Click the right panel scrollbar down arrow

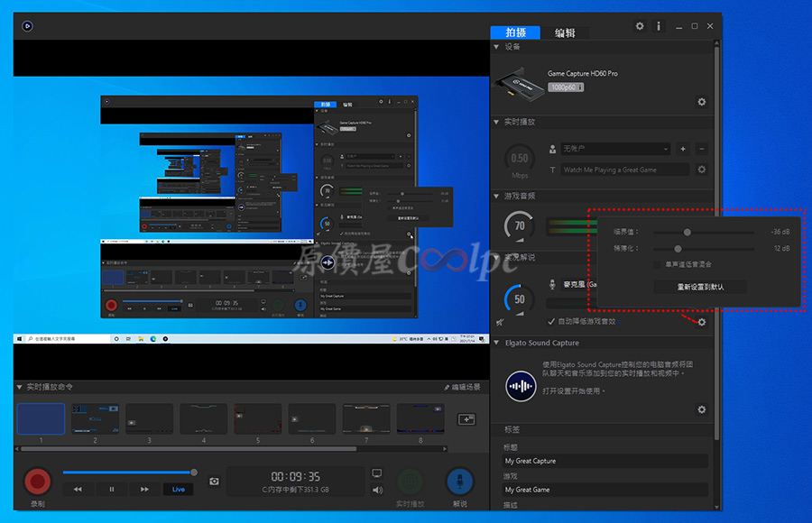[x=716, y=507]
